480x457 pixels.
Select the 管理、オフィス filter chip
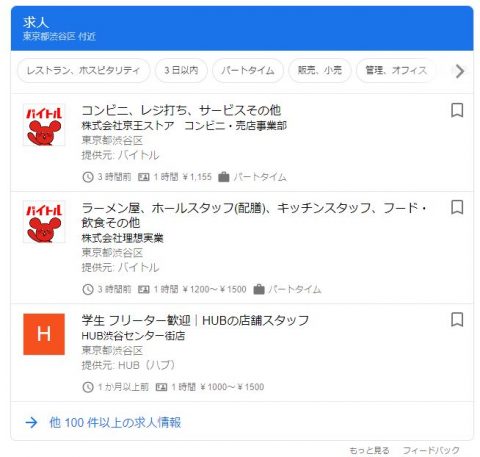[396, 70]
